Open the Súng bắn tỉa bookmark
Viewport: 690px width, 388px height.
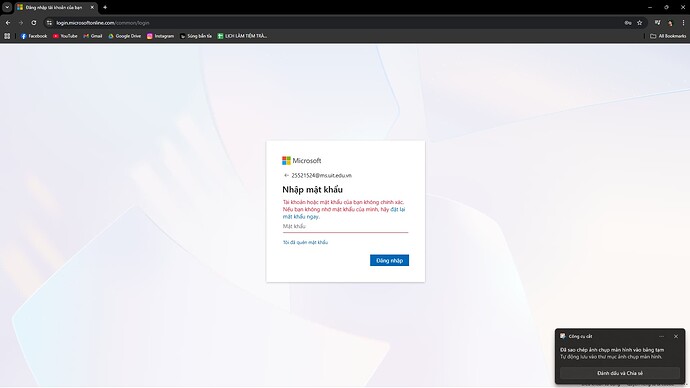pyautogui.click(x=196, y=36)
